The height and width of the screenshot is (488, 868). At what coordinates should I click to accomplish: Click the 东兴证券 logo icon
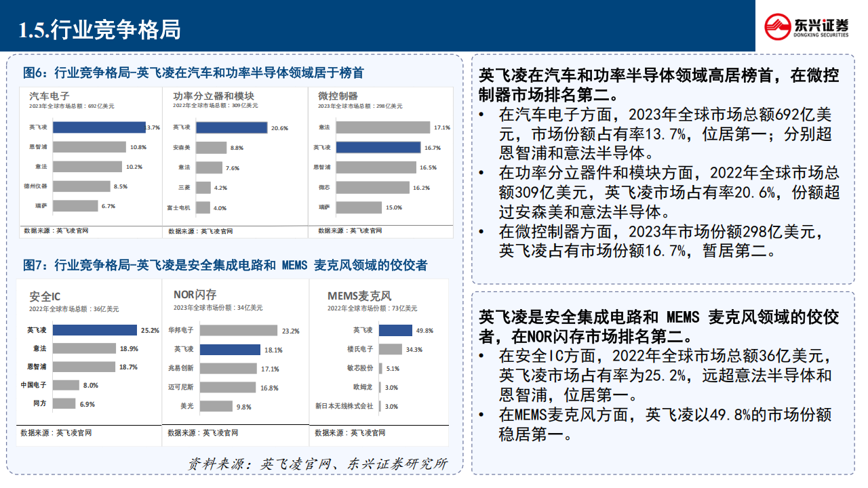pyautogui.click(x=778, y=26)
